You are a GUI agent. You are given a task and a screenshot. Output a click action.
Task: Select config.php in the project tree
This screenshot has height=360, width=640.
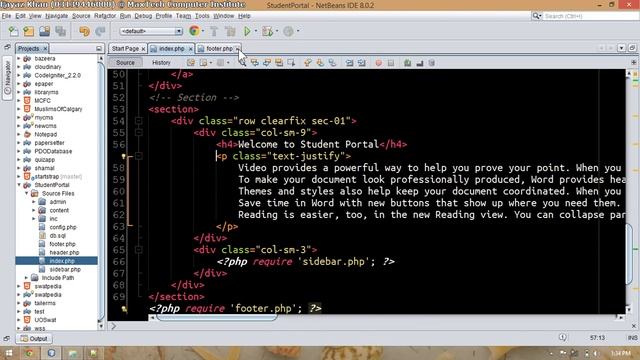[63, 227]
